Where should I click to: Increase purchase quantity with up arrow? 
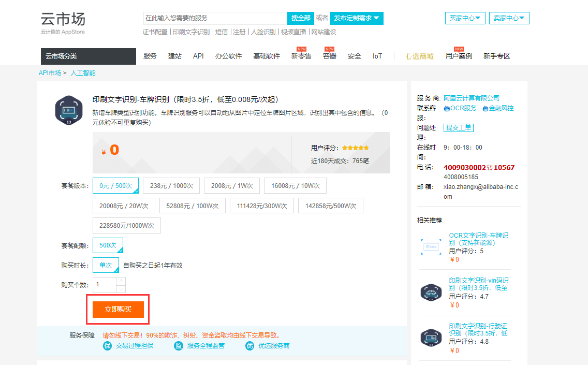coord(121,281)
